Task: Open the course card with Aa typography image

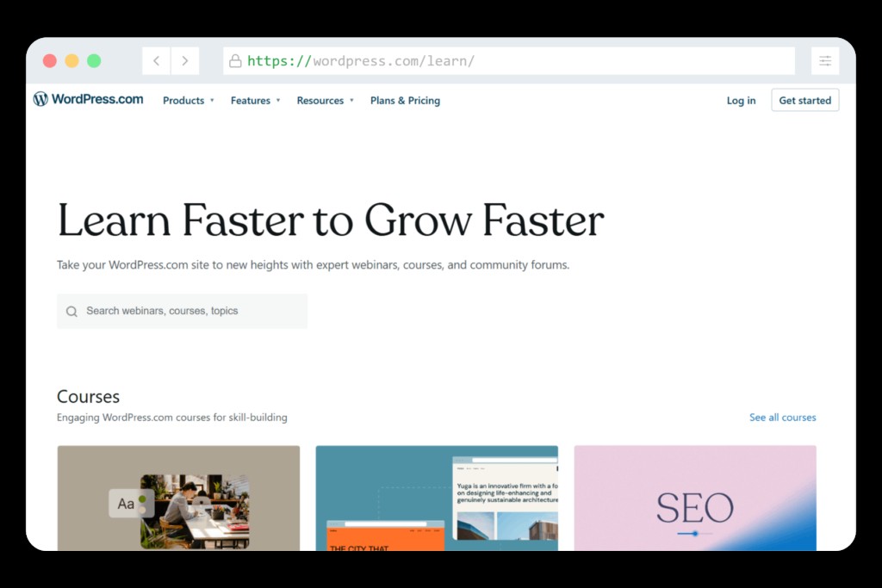Action: [178, 498]
